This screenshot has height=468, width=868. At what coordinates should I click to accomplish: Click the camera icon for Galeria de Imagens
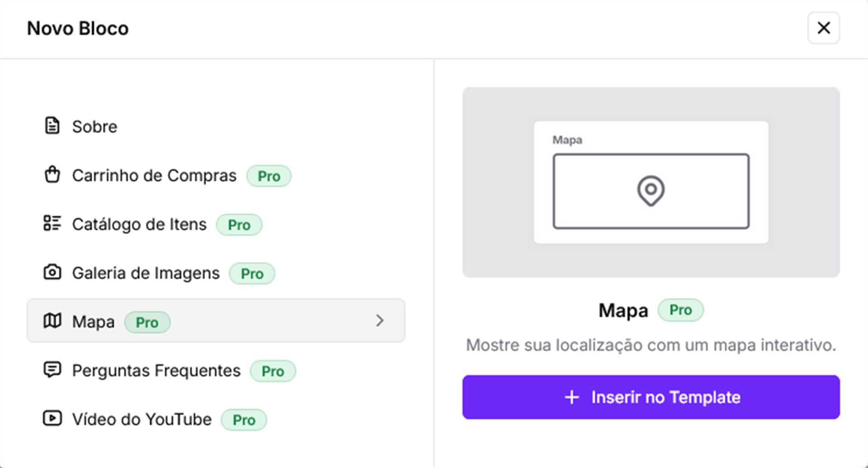(52, 272)
